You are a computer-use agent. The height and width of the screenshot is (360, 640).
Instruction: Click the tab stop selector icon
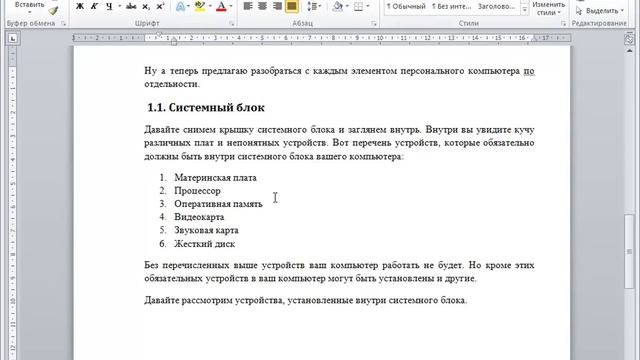click(13, 38)
